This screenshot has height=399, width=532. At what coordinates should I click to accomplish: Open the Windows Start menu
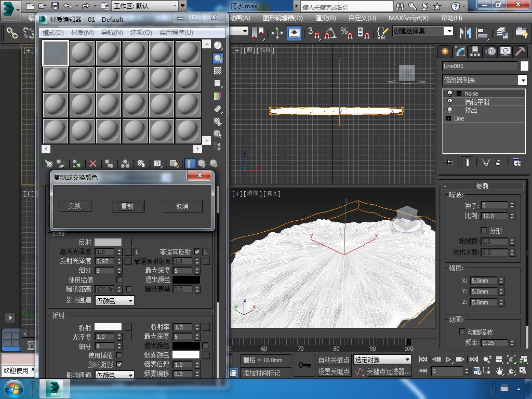coord(13,389)
